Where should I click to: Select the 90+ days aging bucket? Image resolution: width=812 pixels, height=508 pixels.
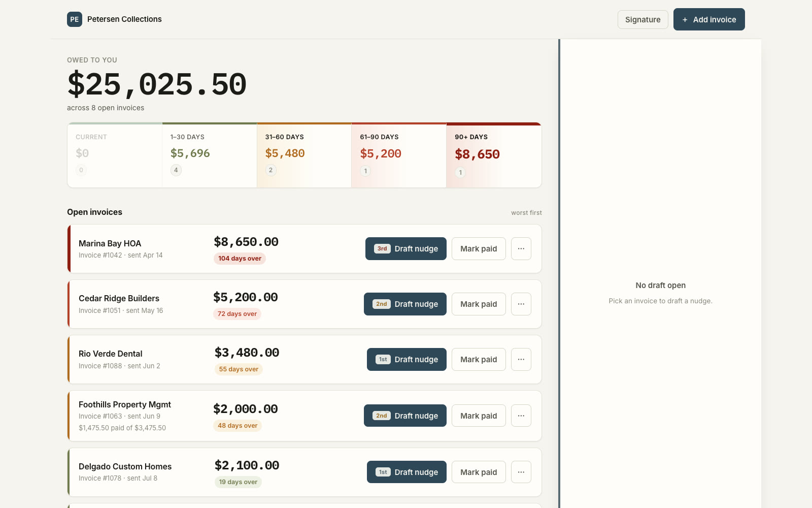click(494, 155)
